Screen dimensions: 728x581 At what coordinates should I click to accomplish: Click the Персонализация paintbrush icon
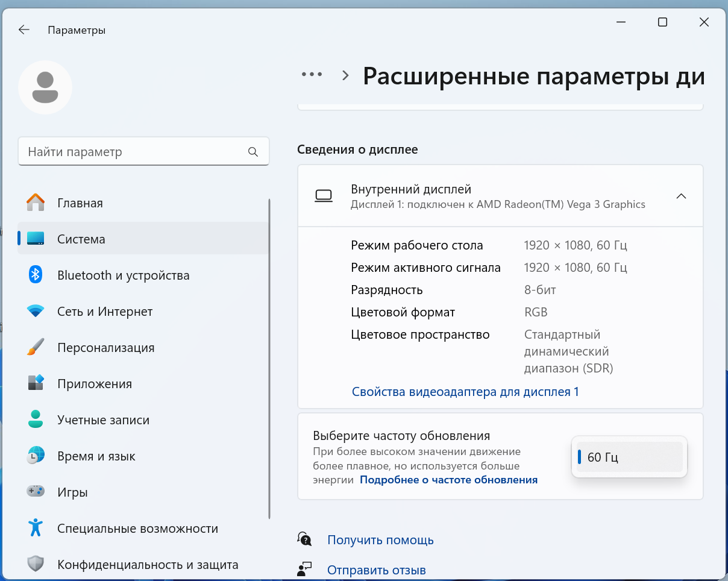click(x=36, y=348)
